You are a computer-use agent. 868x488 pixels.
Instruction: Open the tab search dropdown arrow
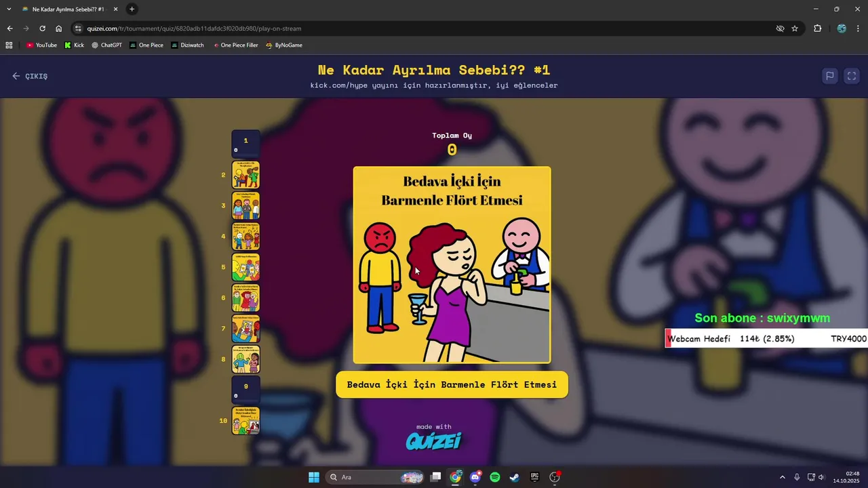coord(9,9)
